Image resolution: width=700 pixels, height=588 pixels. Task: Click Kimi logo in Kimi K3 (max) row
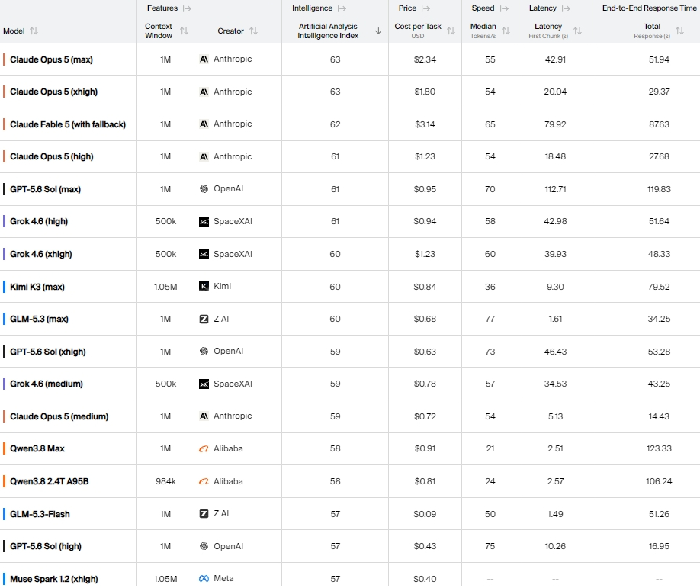pyautogui.click(x=204, y=286)
